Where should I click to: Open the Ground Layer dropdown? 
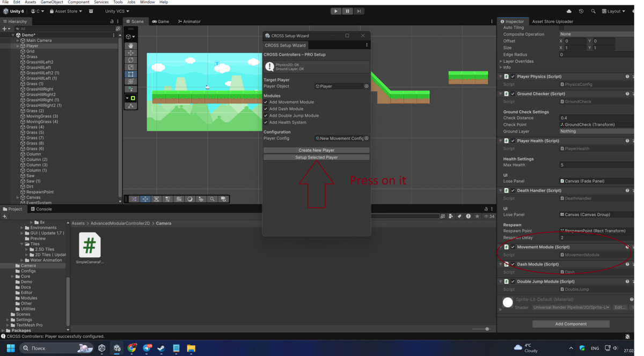tap(596, 131)
